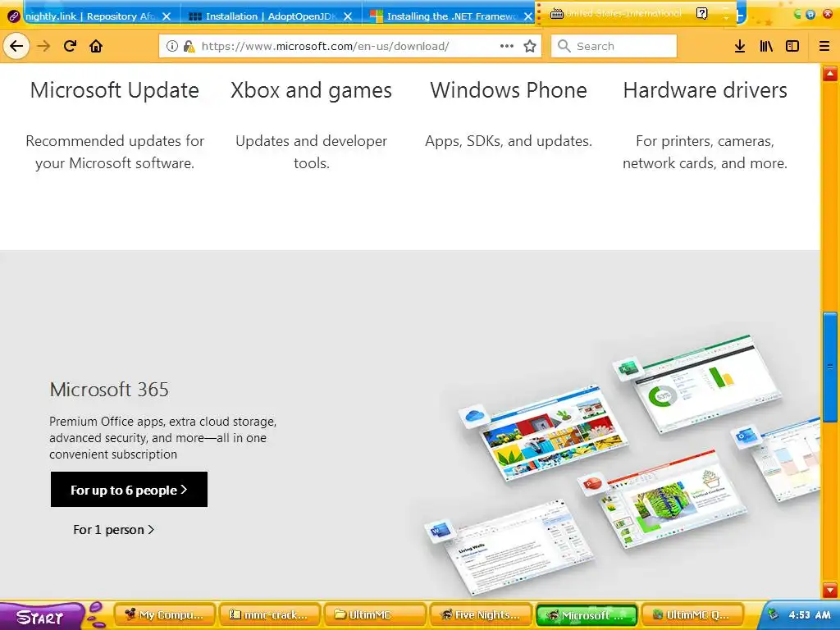This screenshot has width=840, height=630.
Task: Switch to UltimMC Q... taskbar button
Action: coord(692,615)
